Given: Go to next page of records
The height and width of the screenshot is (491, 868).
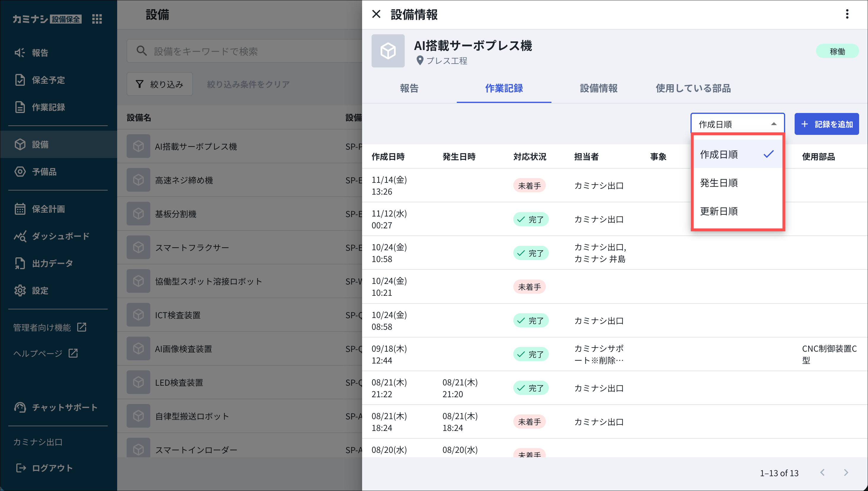Looking at the screenshot, I should click(x=846, y=472).
